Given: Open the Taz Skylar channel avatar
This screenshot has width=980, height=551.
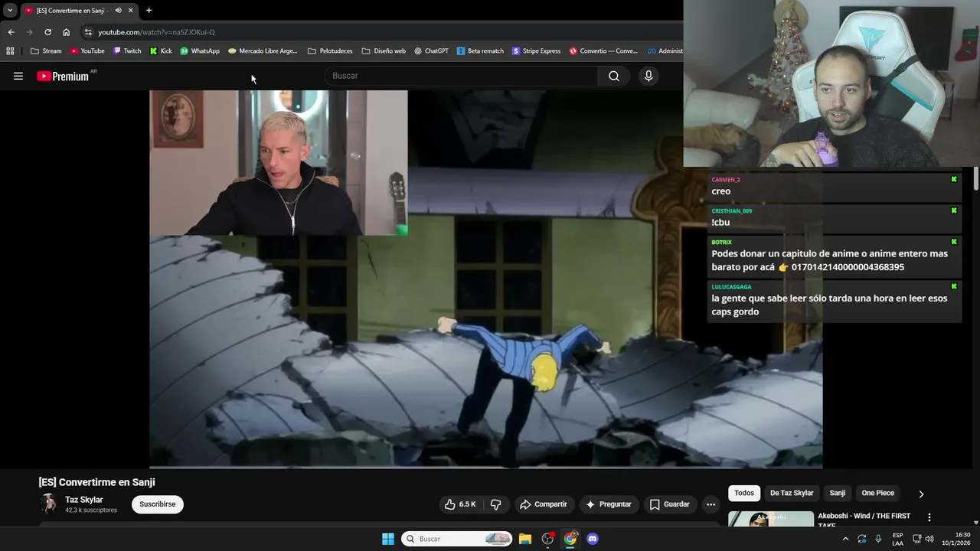Looking at the screenshot, I should click(x=48, y=504).
